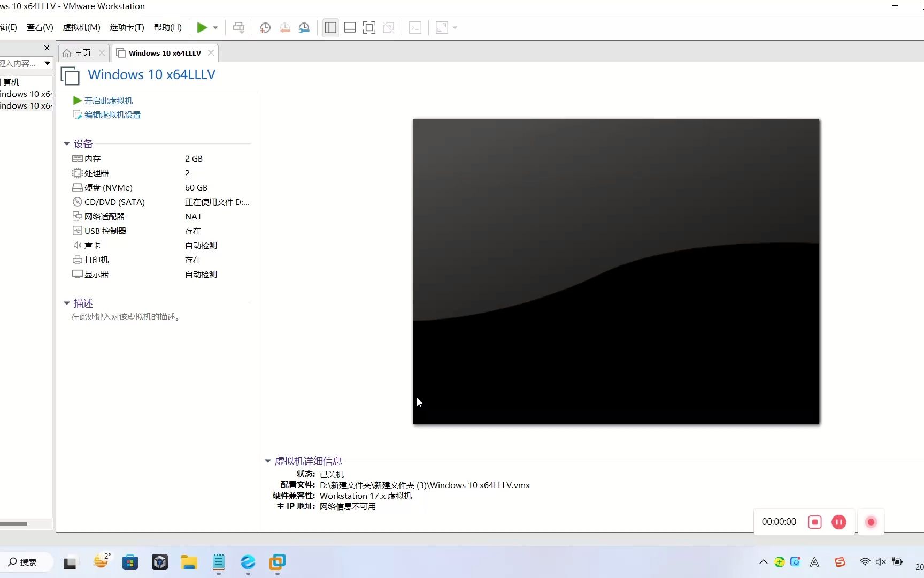Close the Windows 10 x64LLLV tab
The width and height of the screenshot is (924, 578).
pos(211,53)
